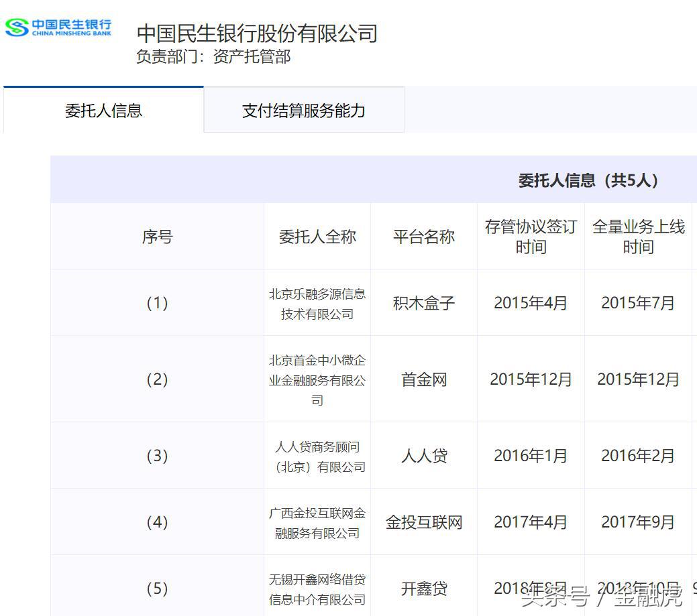Click 首金网 launch date 2015年12月

point(639,379)
